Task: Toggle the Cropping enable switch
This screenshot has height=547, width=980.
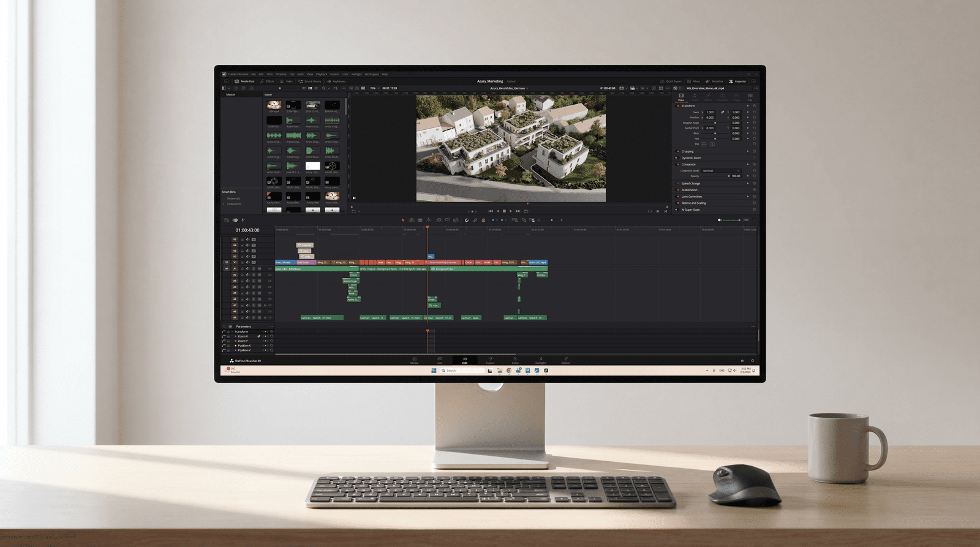Action: tap(677, 151)
